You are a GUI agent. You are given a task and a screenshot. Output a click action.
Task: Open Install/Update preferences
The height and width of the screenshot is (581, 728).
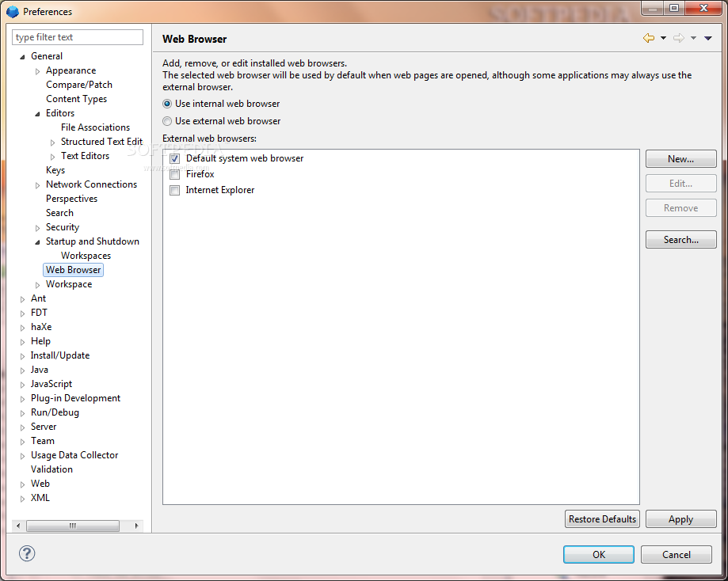click(60, 355)
